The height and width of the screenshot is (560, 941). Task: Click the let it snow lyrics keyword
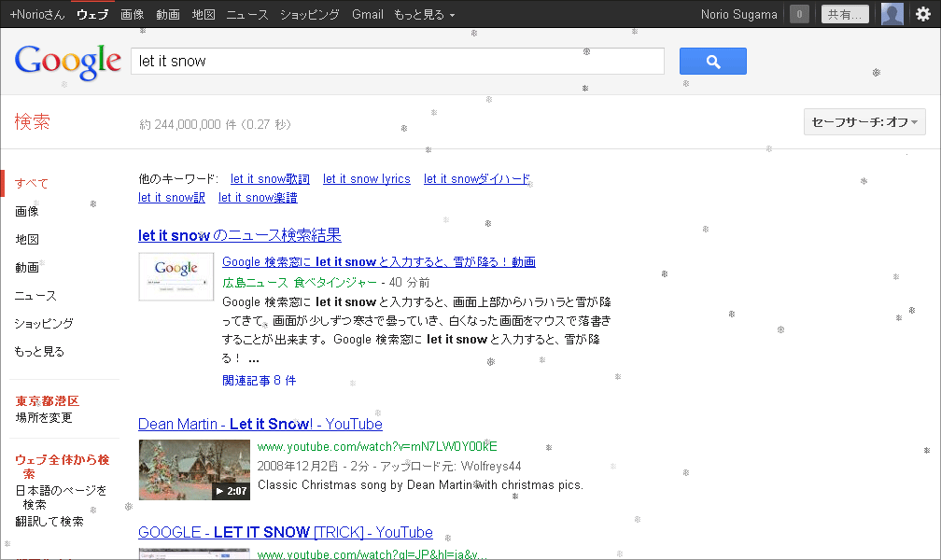click(367, 179)
